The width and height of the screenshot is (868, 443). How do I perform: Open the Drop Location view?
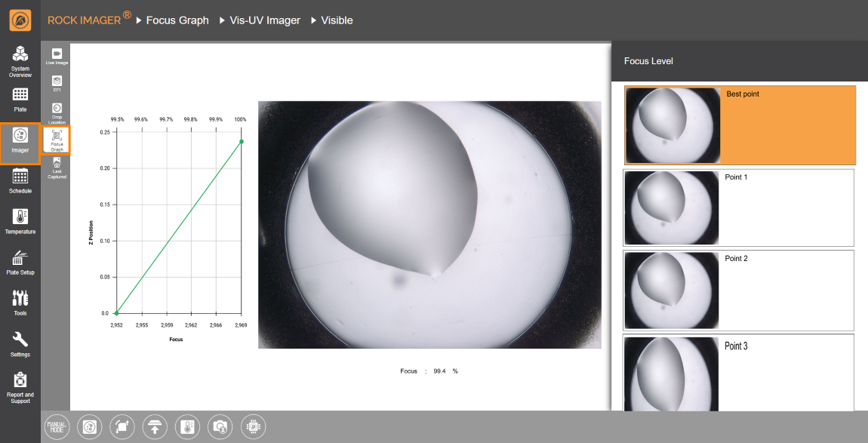57,112
